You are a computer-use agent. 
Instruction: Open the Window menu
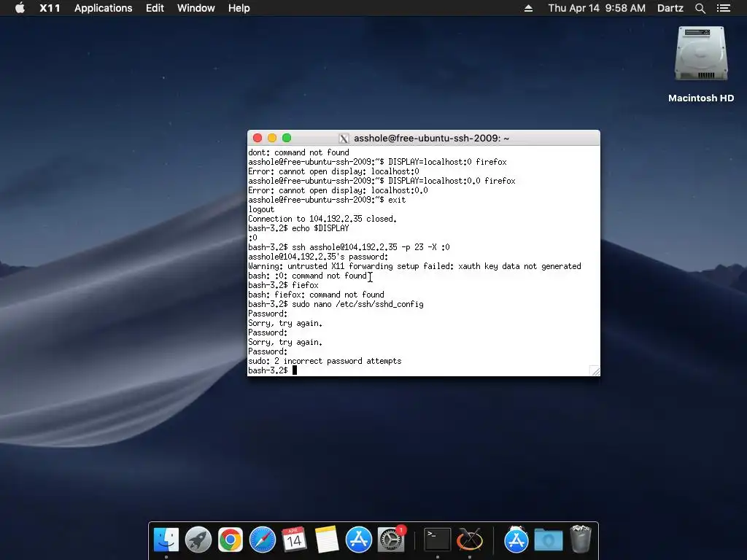tap(196, 8)
